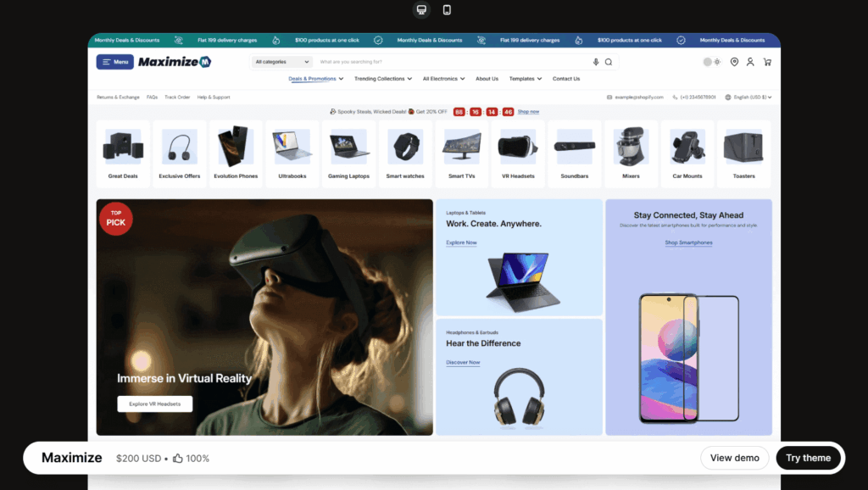Select the Smart watches category thumbnail
Image resolution: width=868 pixels, height=490 pixels.
405,153
